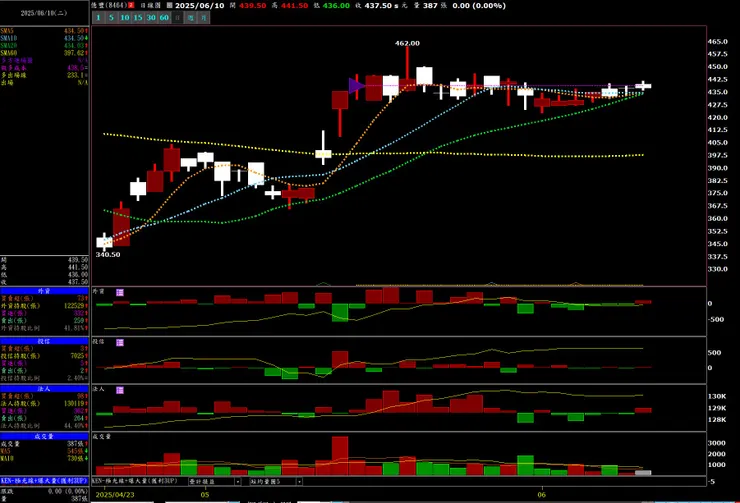Click the 投信 blue panel header

tap(44, 341)
